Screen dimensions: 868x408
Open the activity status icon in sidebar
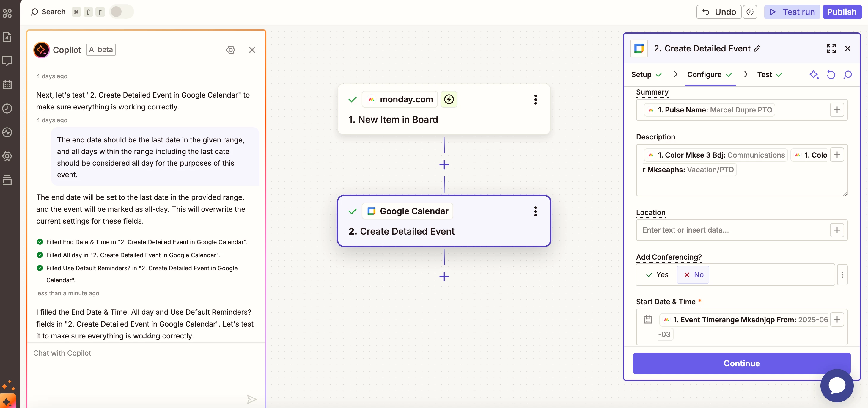click(7, 132)
